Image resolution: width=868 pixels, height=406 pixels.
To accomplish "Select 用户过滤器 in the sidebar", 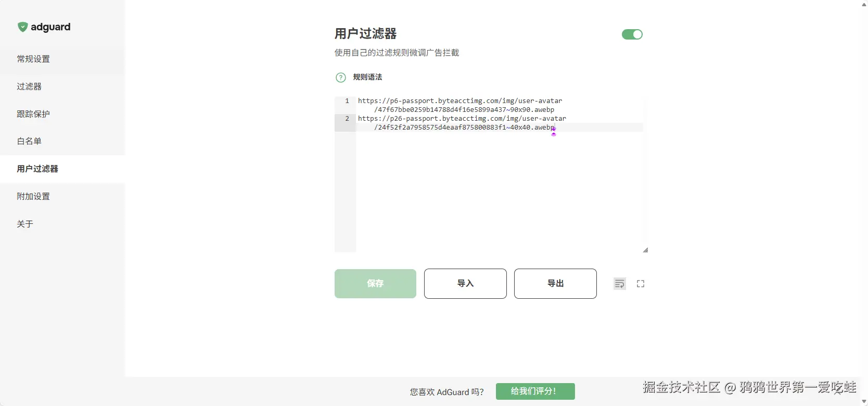I will (62, 169).
